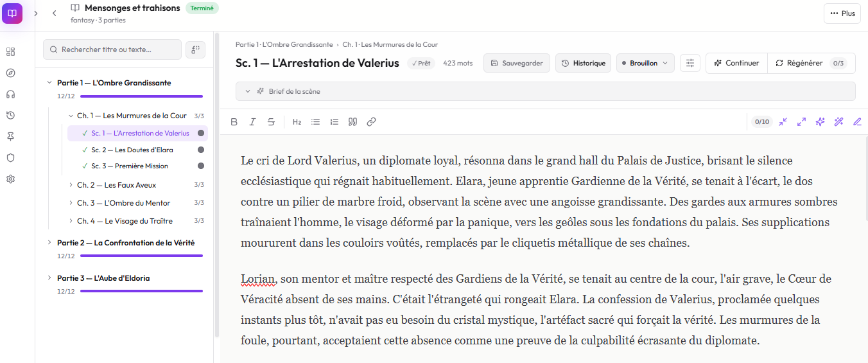868x363 pixels.
Task: Insert an H2 heading
Action: click(x=297, y=122)
